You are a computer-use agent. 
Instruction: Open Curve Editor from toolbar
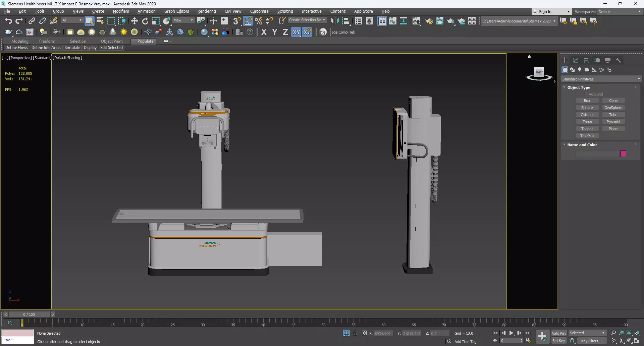393,21
